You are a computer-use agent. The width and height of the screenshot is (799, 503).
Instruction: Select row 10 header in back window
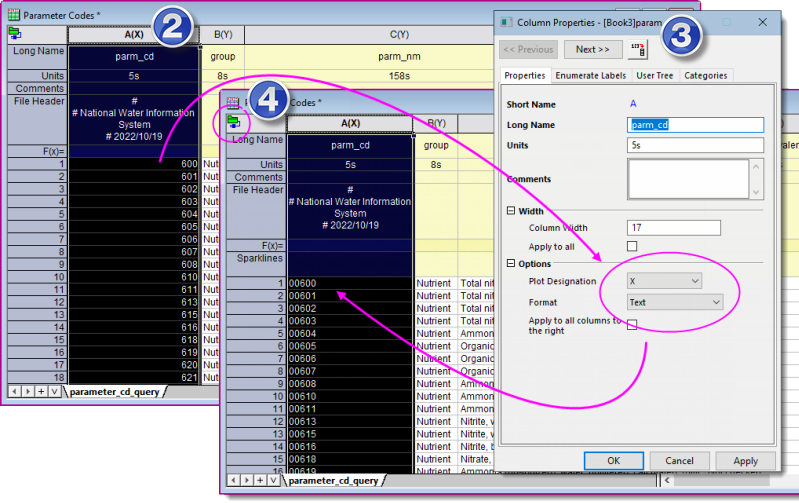[37, 277]
